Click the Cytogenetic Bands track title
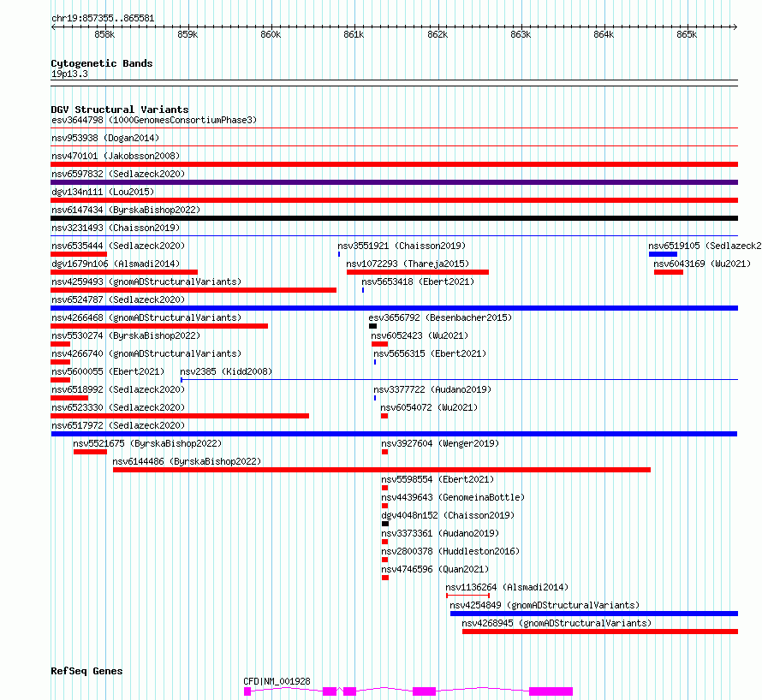 (102, 63)
